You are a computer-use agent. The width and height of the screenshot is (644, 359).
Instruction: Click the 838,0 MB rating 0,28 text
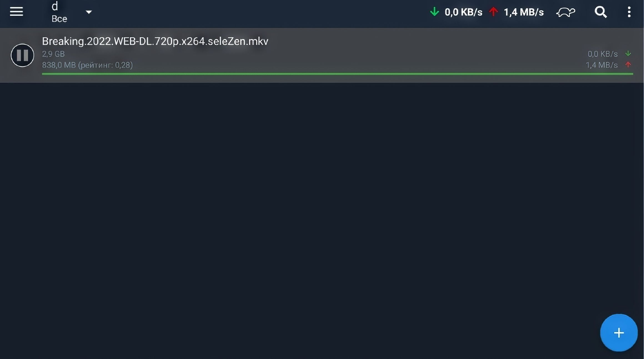click(x=87, y=65)
